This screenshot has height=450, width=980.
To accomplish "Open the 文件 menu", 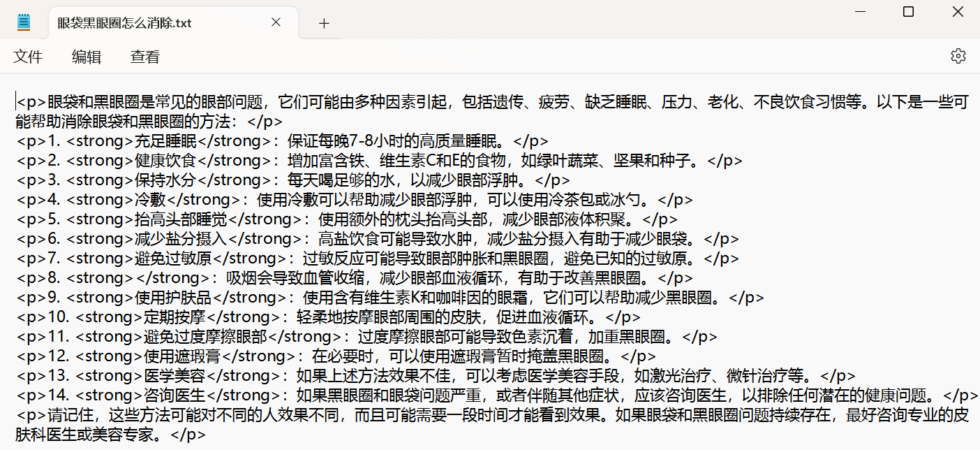I will [x=28, y=57].
